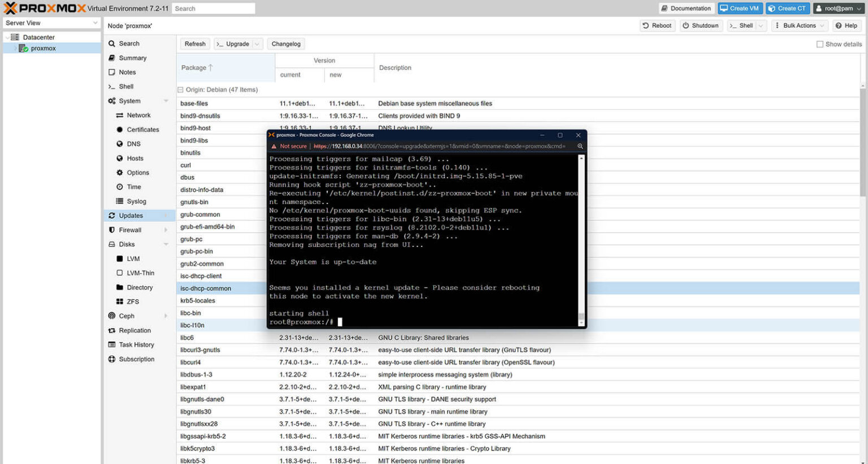The height and width of the screenshot is (464, 868).
Task: View the Syslog
Action: [x=134, y=201]
